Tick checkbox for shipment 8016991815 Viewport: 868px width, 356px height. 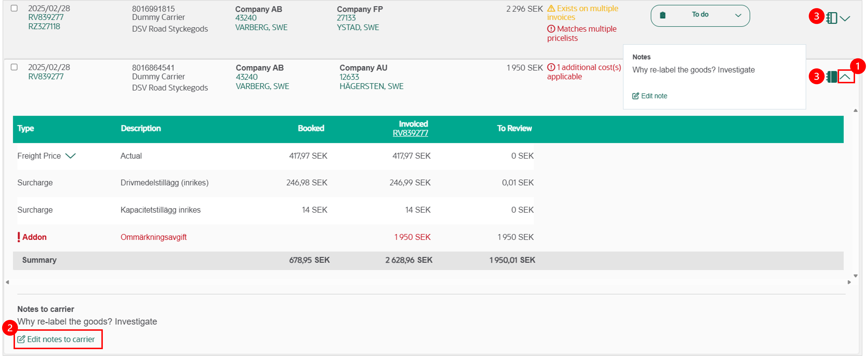(14, 8)
